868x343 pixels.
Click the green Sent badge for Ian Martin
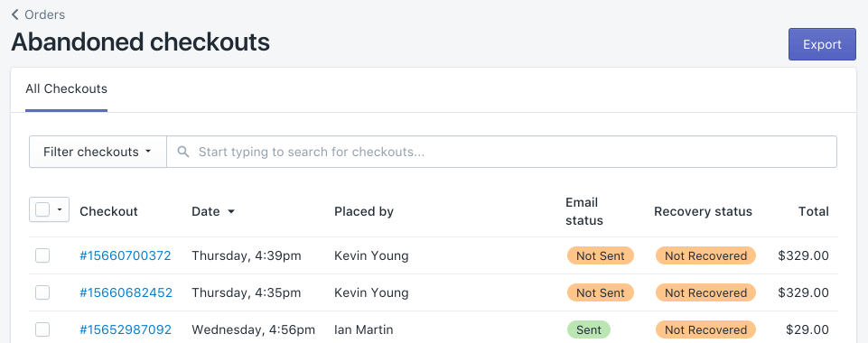tap(588, 329)
